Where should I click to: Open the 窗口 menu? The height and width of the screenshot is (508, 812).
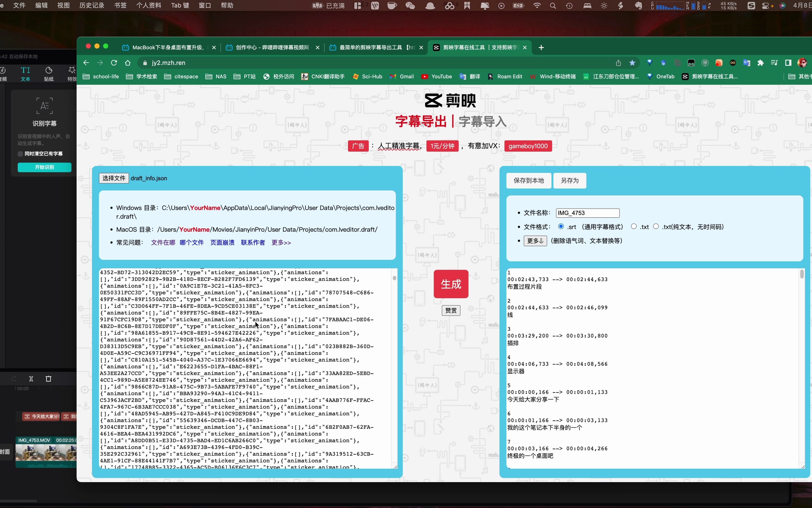205,5
